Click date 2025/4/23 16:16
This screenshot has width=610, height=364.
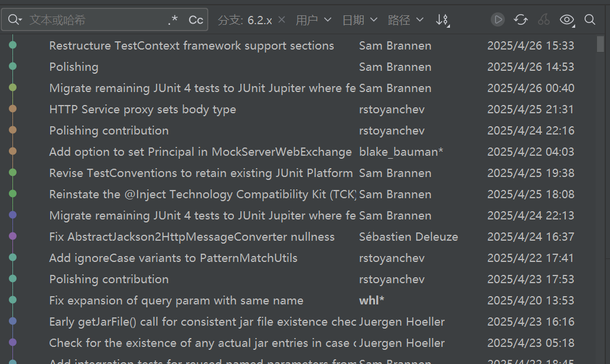pos(531,322)
